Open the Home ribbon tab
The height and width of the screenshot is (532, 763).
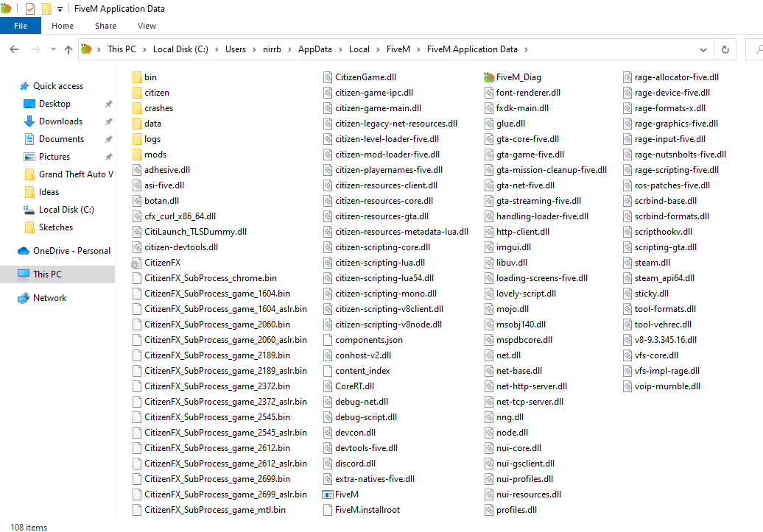63,26
